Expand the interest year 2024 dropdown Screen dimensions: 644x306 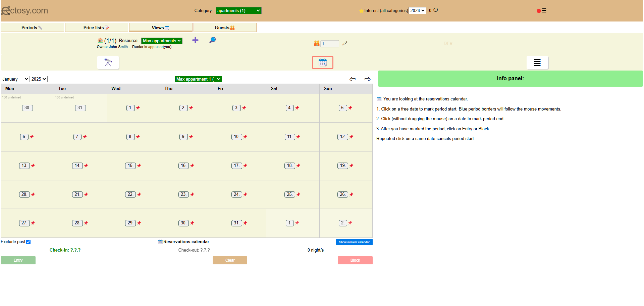tap(417, 11)
